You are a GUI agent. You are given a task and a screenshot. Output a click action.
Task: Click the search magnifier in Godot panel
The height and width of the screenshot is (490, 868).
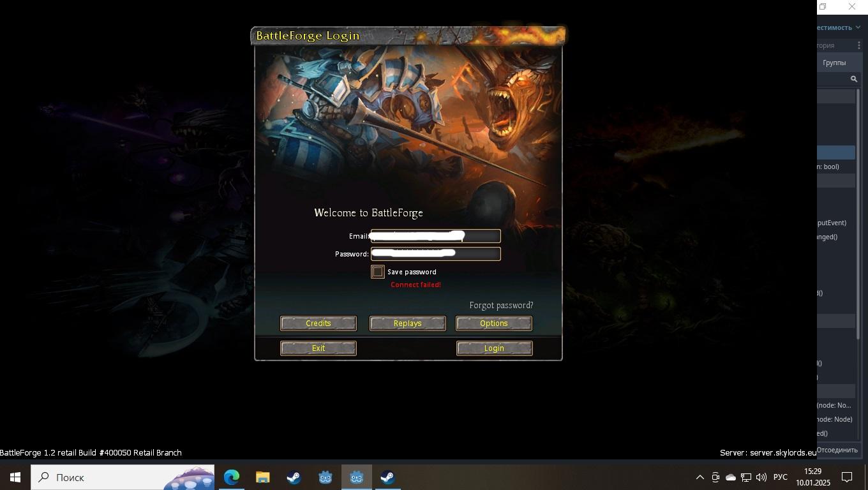click(x=853, y=79)
